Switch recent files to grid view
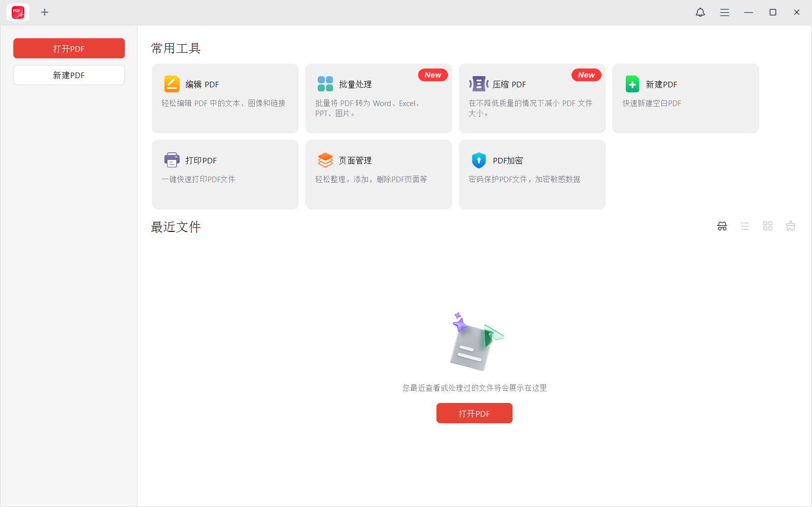The width and height of the screenshot is (812, 507). click(x=767, y=226)
